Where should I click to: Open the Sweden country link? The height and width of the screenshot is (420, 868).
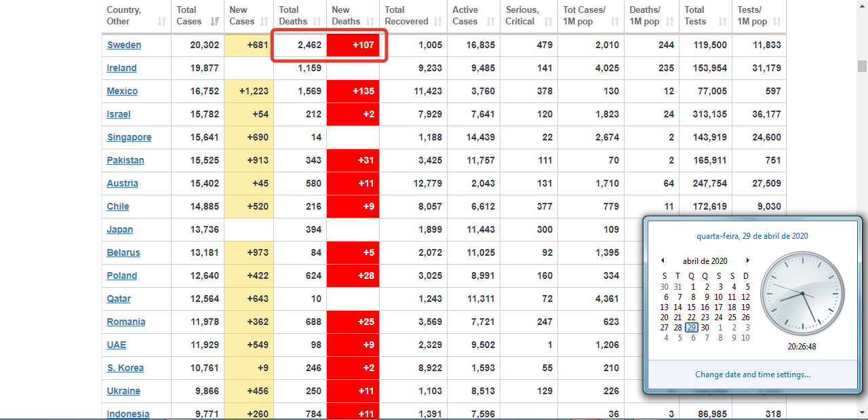pyautogui.click(x=124, y=45)
